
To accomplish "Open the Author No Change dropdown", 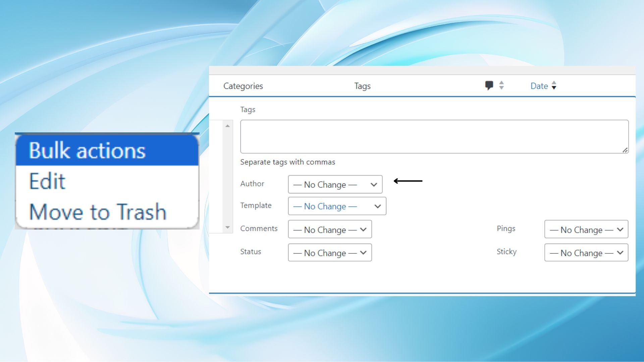I will coord(335,184).
